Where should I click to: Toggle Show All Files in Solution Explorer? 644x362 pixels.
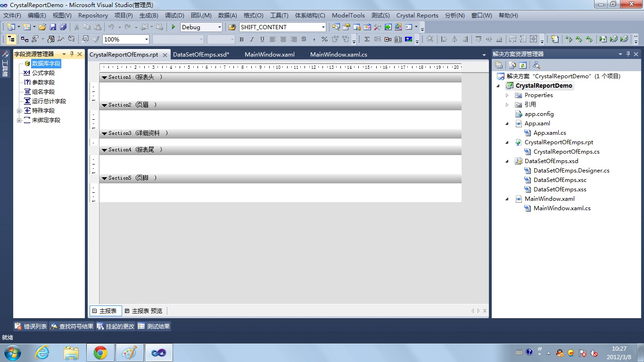coord(512,65)
